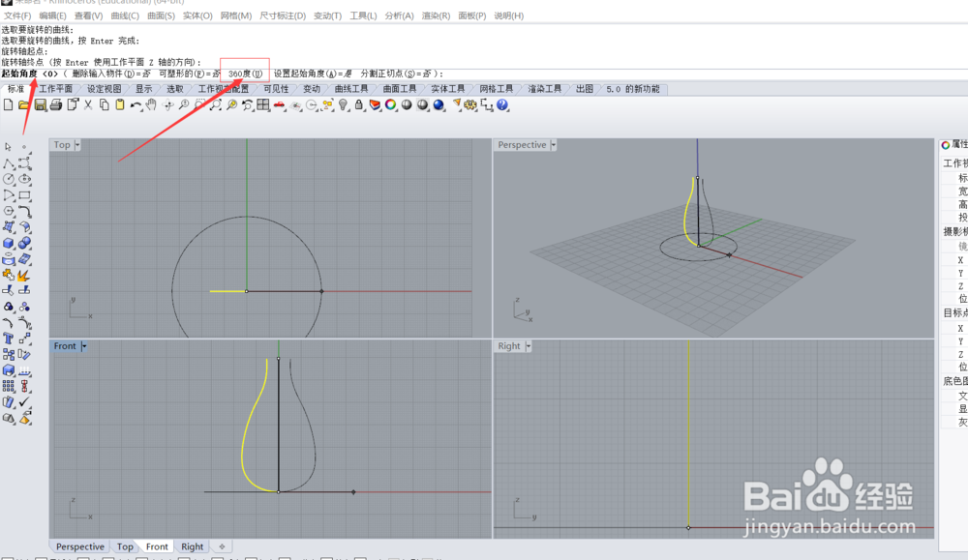Click the Explode tool icon
Screen dimensions: 968x560
click(25, 275)
